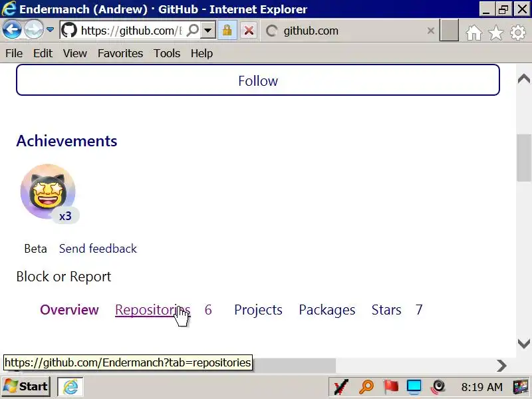Click the Send feedback link
The height and width of the screenshot is (399, 532).
[x=98, y=249]
